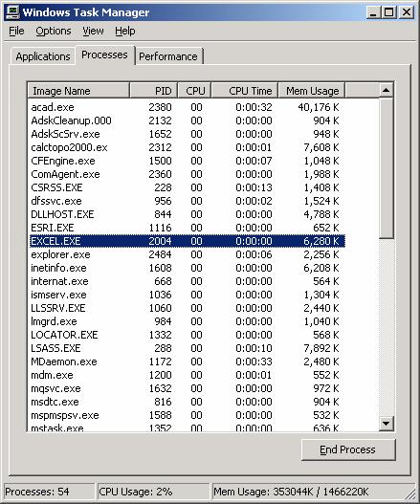Image resolution: width=420 pixels, height=504 pixels.
Task: Sort processes by PID column header
Action: coord(154,91)
